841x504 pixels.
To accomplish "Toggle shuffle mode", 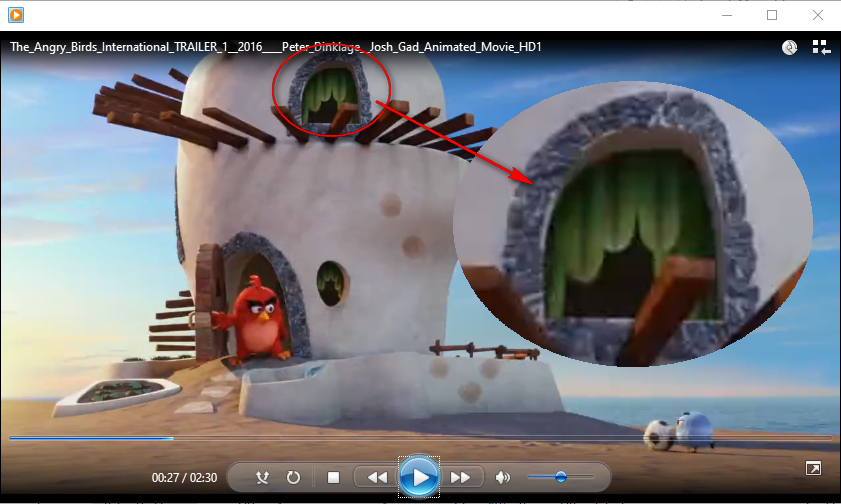I will coord(262,477).
